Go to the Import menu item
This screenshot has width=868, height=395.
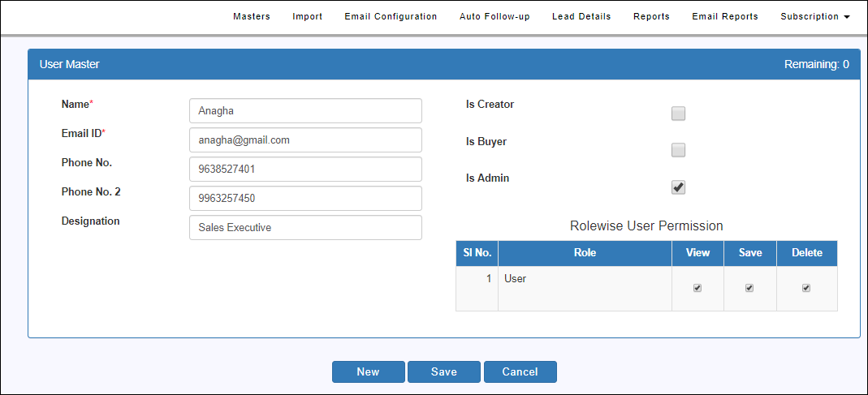[x=307, y=16]
